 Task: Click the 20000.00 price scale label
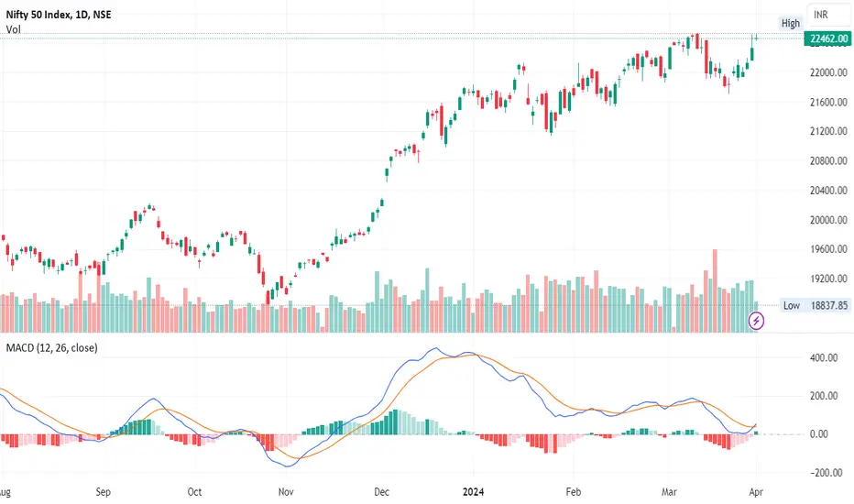coord(828,220)
